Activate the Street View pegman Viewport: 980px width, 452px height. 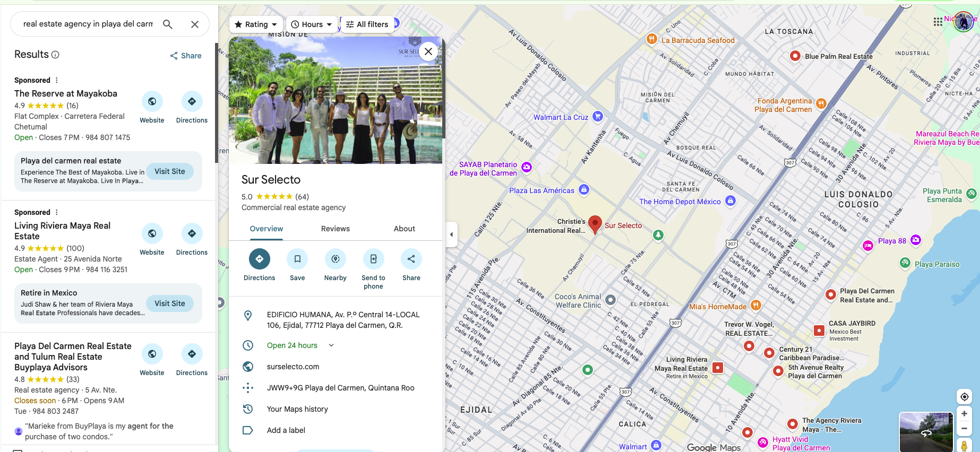pyautogui.click(x=965, y=446)
